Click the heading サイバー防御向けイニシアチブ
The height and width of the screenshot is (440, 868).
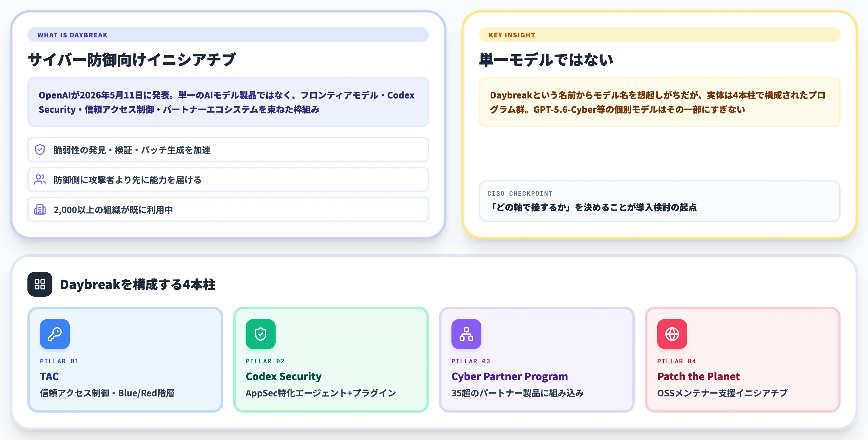pyautogui.click(x=132, y=60)
